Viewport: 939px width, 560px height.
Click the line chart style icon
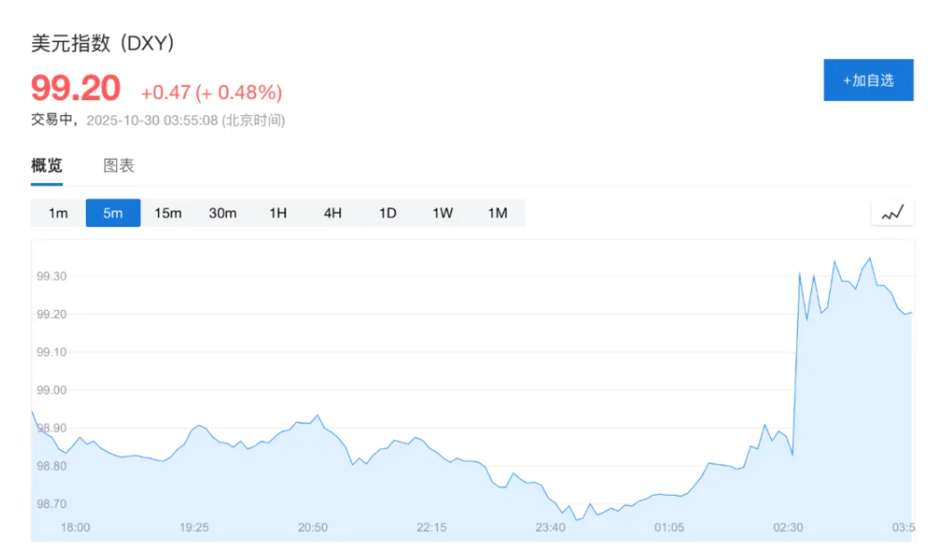point(893,213)
